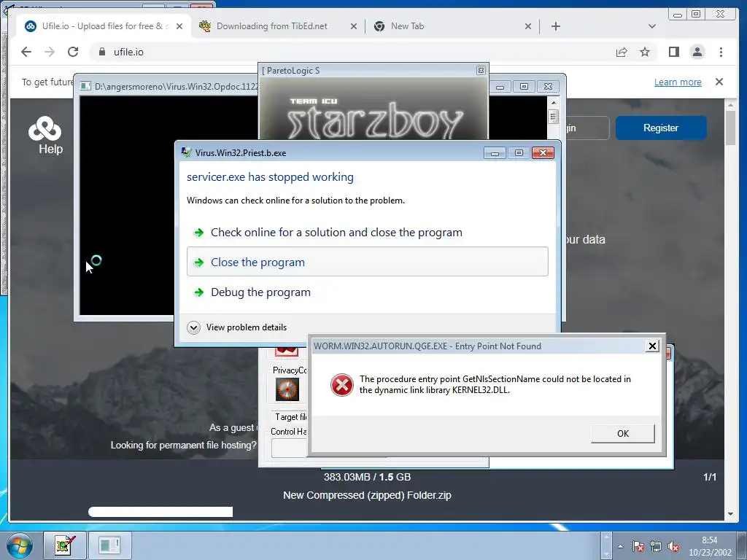
Task: Open the tab search chevron
Action: coord(652,26)
